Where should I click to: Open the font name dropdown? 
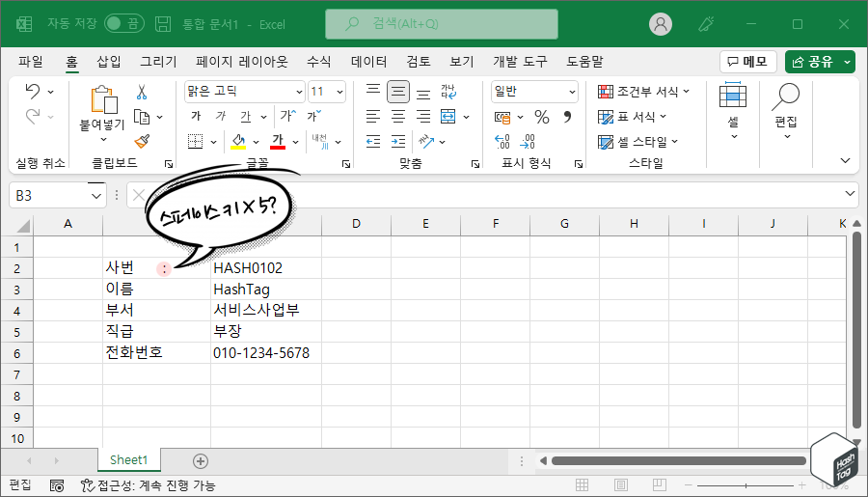click(x=299, y=92)
